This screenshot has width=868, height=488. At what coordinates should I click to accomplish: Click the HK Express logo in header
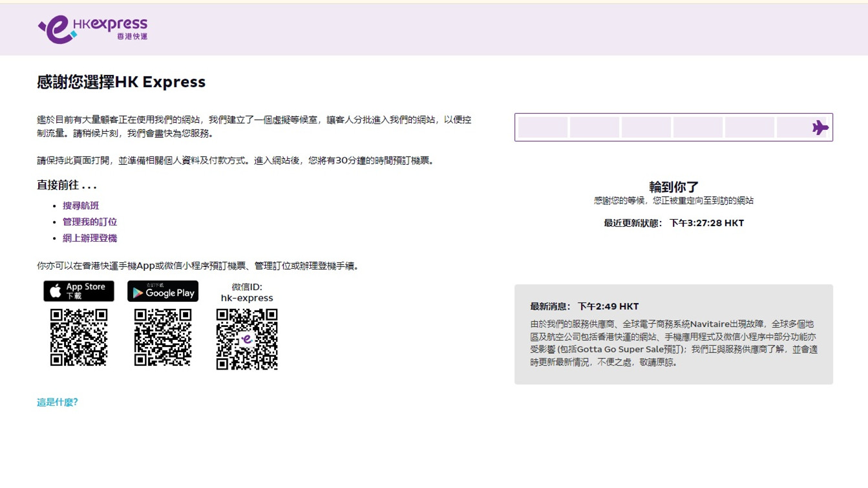tap(92, 30)
